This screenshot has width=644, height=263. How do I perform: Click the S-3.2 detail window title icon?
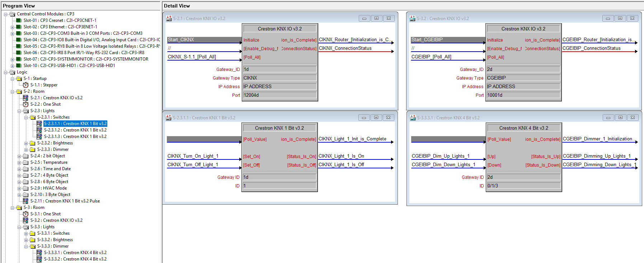(x=413, y=18)
